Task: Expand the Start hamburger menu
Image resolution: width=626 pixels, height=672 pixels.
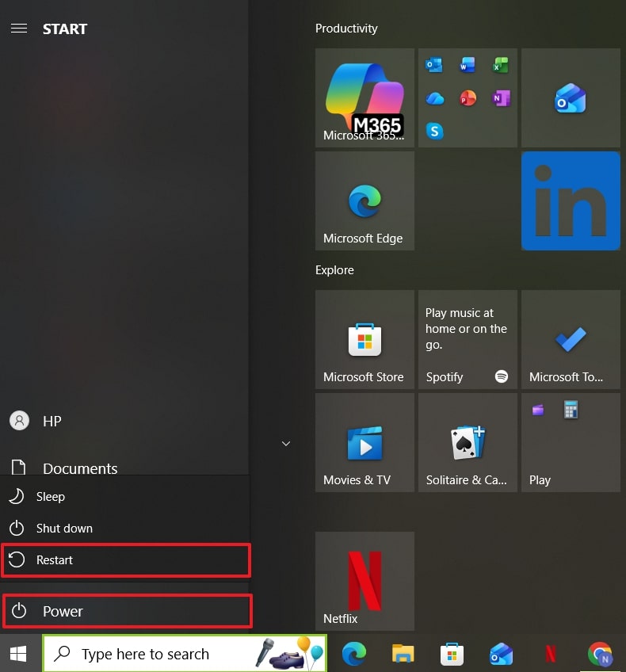Action: click(x=19, y=29)
